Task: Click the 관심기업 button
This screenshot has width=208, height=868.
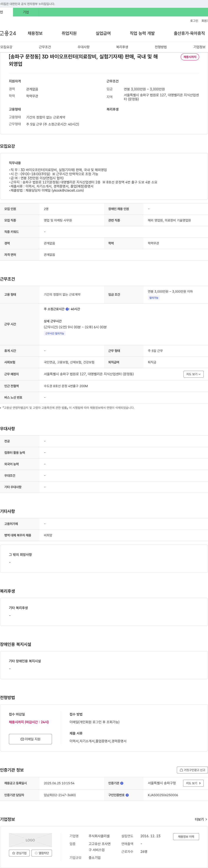Action: (x=19, y=853)
